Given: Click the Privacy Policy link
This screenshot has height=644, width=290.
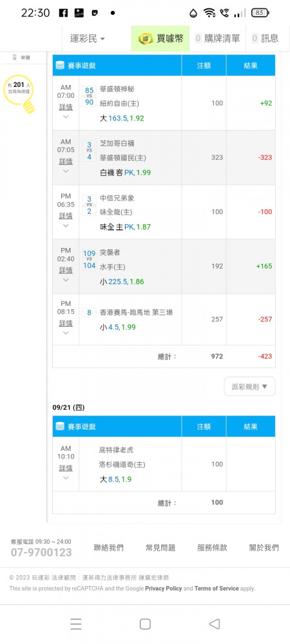Looking at the screenshot, I should (x=164, y=588).
